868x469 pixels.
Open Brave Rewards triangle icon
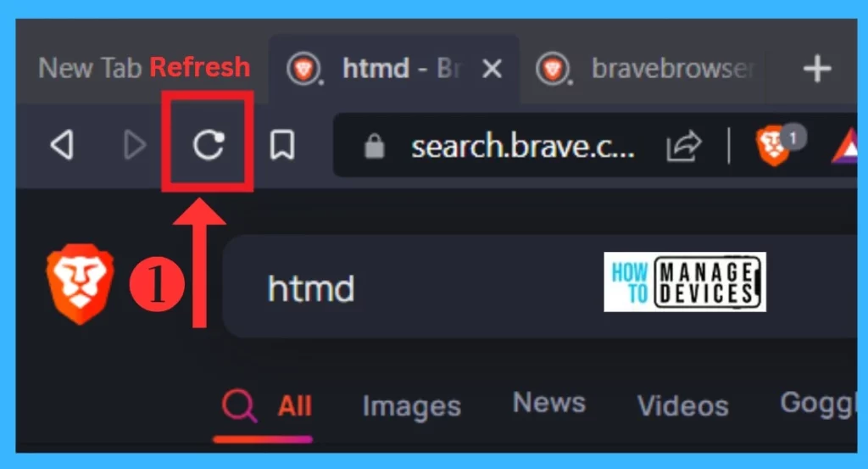(x=845, y=146)
